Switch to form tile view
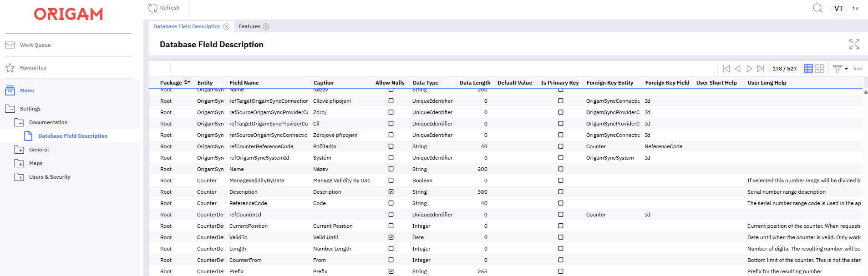868x276 pixels. (820, 69)
